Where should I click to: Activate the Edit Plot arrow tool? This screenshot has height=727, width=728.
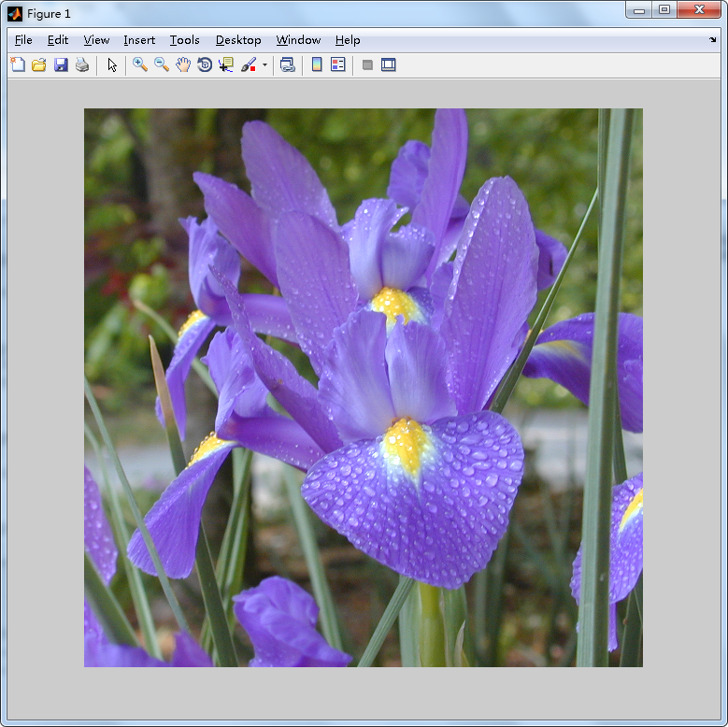coord(112,64)
